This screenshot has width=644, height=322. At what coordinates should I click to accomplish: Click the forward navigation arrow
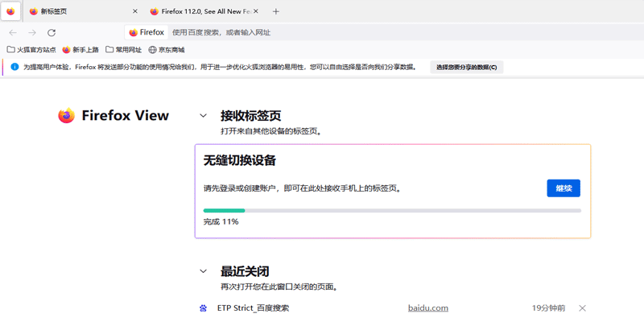pyautogui.click(x=32, y=32)
